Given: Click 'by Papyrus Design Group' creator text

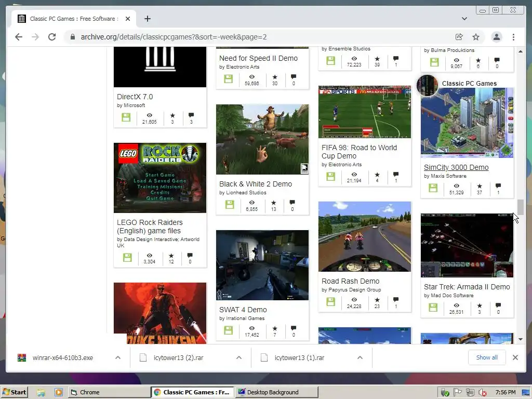Looking at the screenshot, I should 351,290.
